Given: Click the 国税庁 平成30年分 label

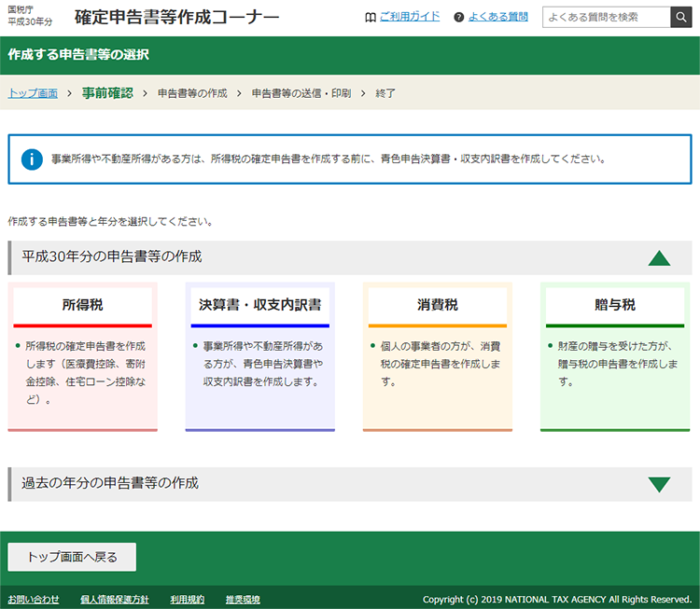Looking at the screenshot, I should point(30,16).
